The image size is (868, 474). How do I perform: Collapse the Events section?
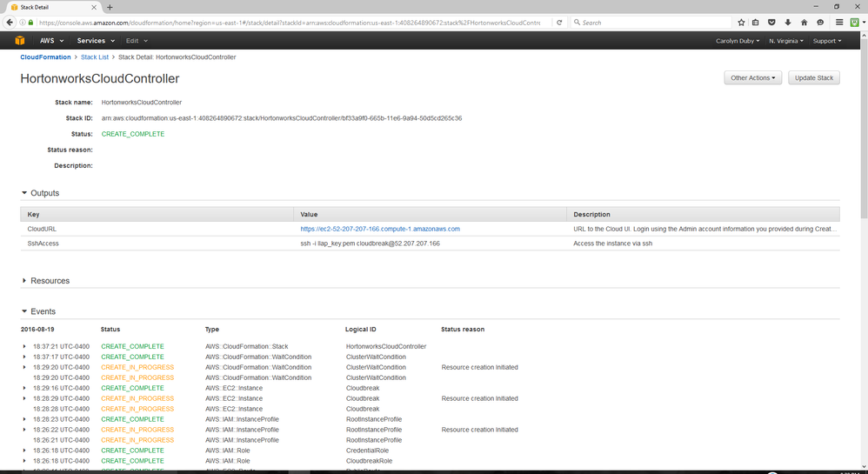(x=24, y=311)
